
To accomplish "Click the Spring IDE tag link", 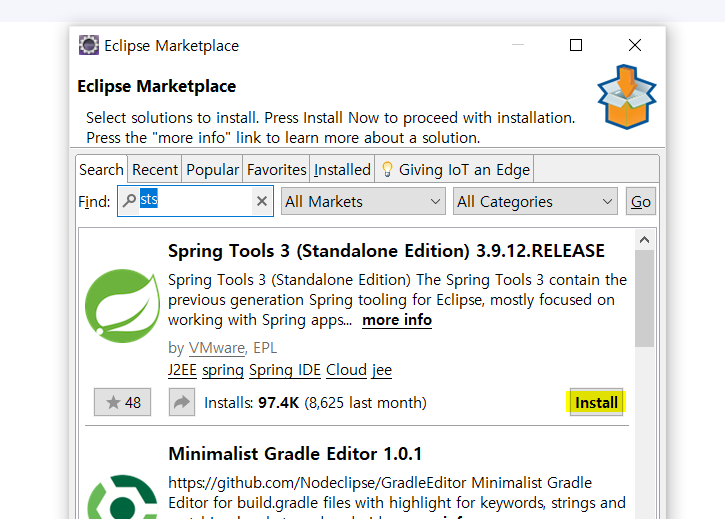I will pos(285,370).
